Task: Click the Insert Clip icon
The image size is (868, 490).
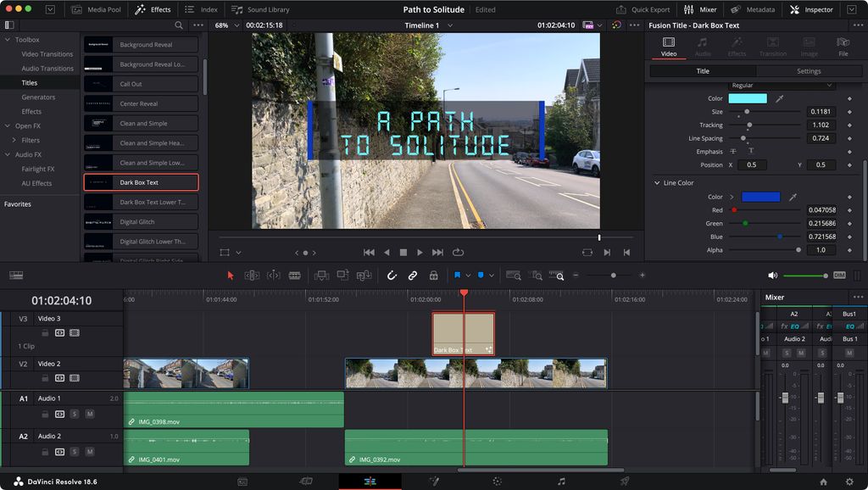Action: click(322, 275)
